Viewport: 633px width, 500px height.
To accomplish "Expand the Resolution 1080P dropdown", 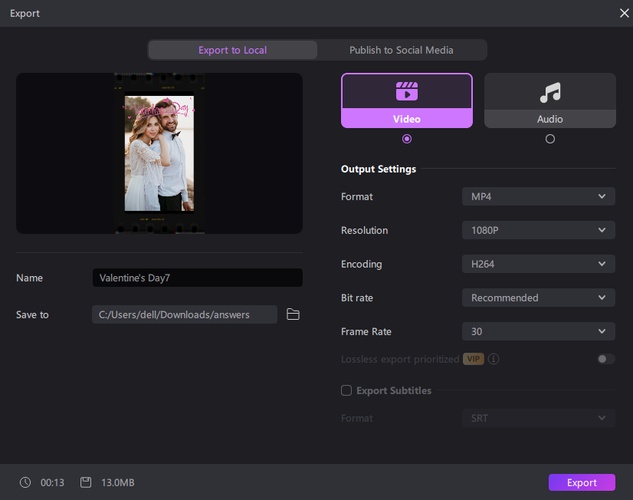I will tap(538, 230).
